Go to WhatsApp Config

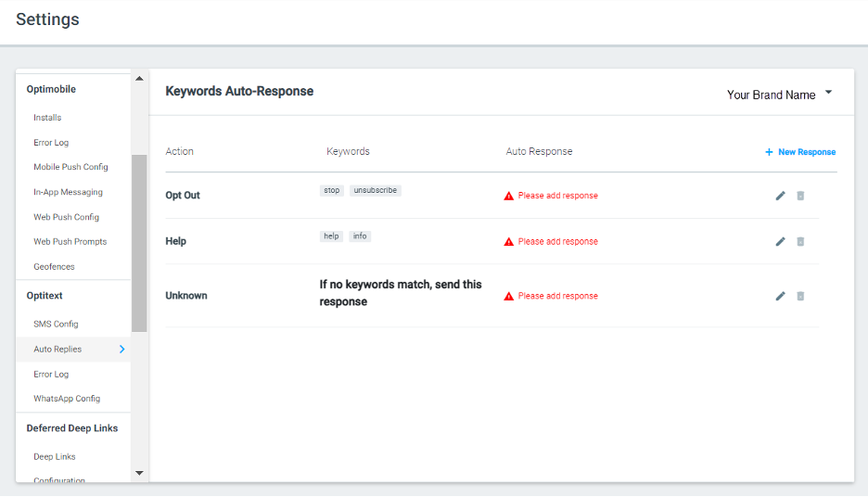pos(67,399)
